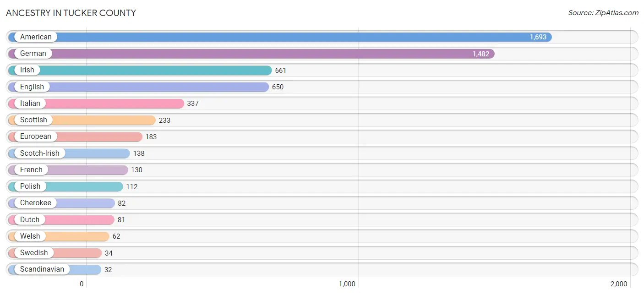Image resolution: width=644 pixels, height=295 pixels.
Task: Click the value 62 beside Welsh
Action: click(x=116, y=236)
